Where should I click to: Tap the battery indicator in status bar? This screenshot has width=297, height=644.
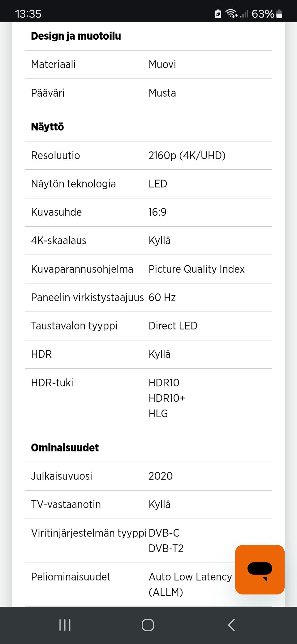click(279, 14)
